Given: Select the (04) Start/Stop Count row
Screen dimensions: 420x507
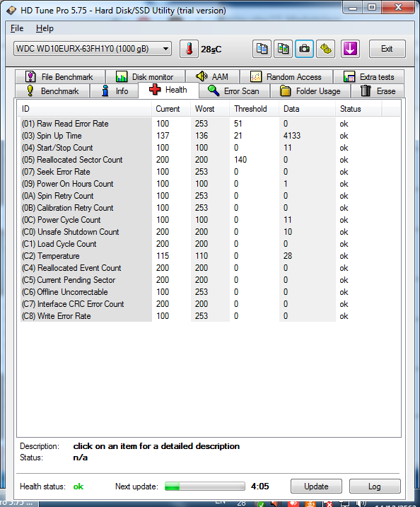Looking at the screenshot, I should [210, 148].
